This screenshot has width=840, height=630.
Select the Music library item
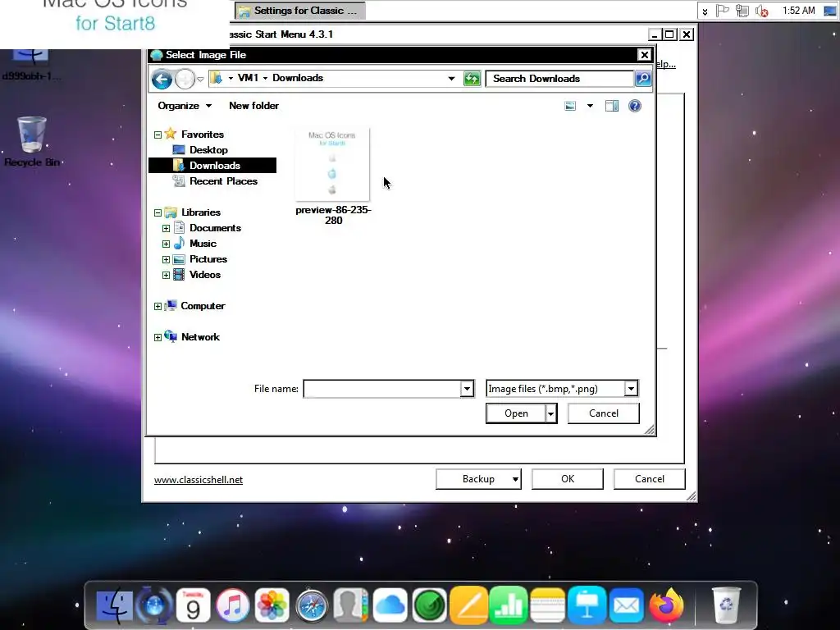coord(203,243)
